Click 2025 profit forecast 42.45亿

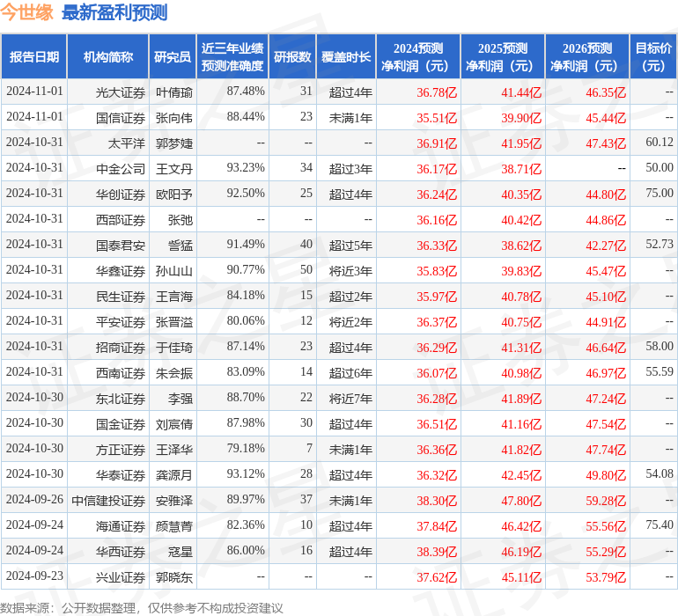click(521, 475)
